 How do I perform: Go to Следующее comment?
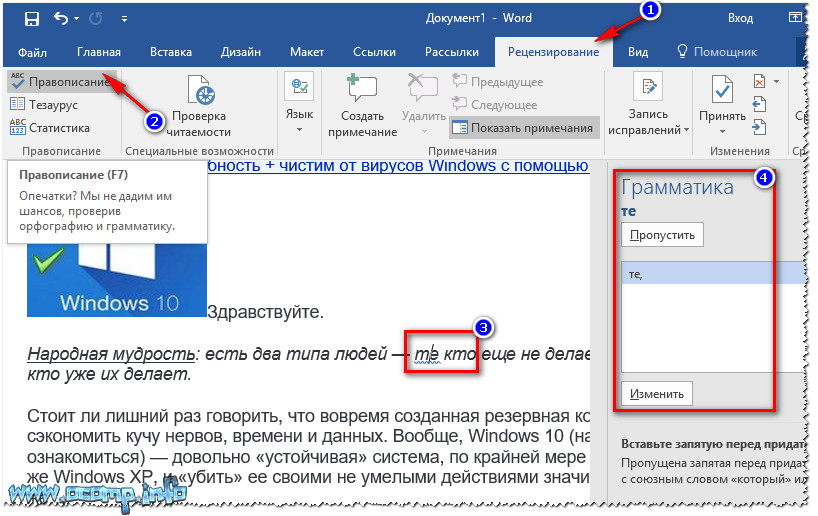[495, 105]
